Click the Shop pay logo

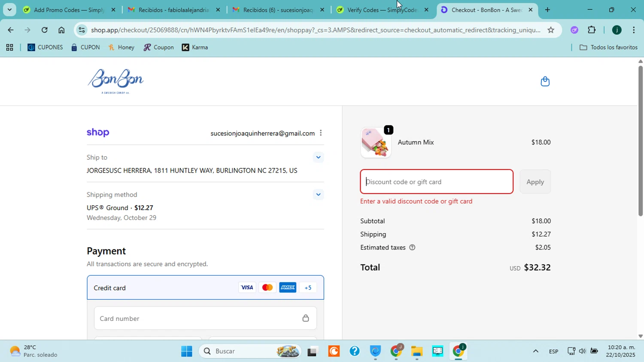98,133
